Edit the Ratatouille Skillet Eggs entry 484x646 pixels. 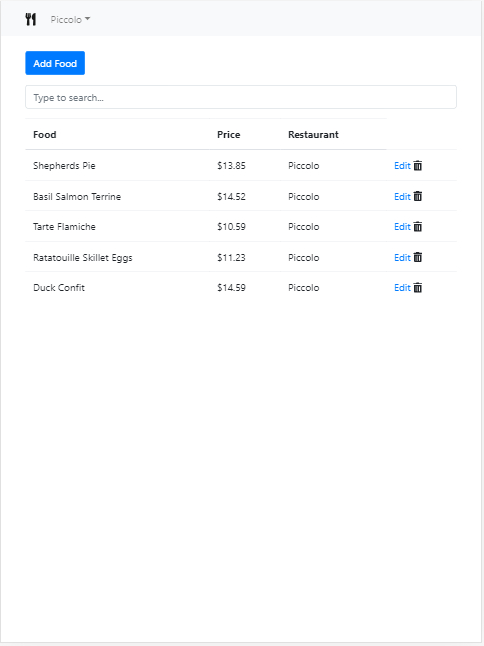pos(402,257)
